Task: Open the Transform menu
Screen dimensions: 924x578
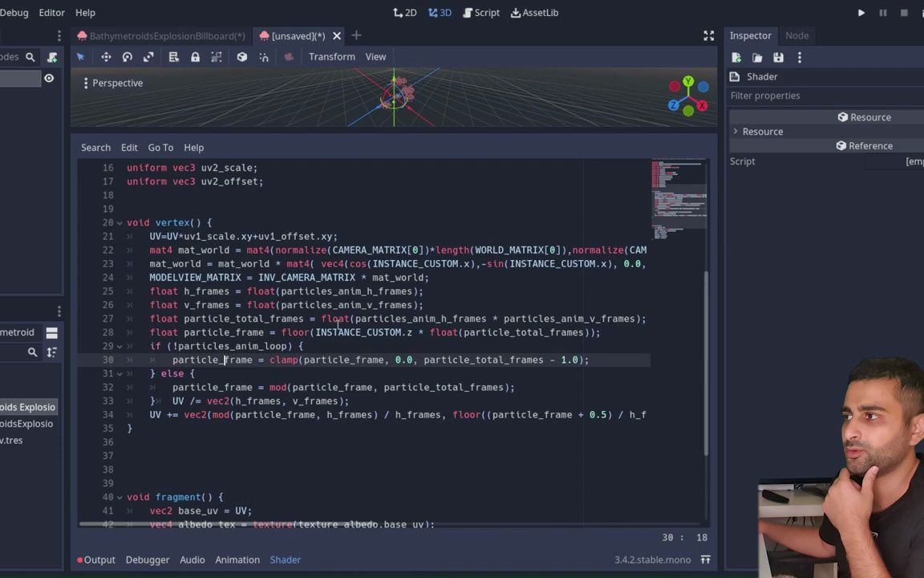Action: (x=331, y=56)
